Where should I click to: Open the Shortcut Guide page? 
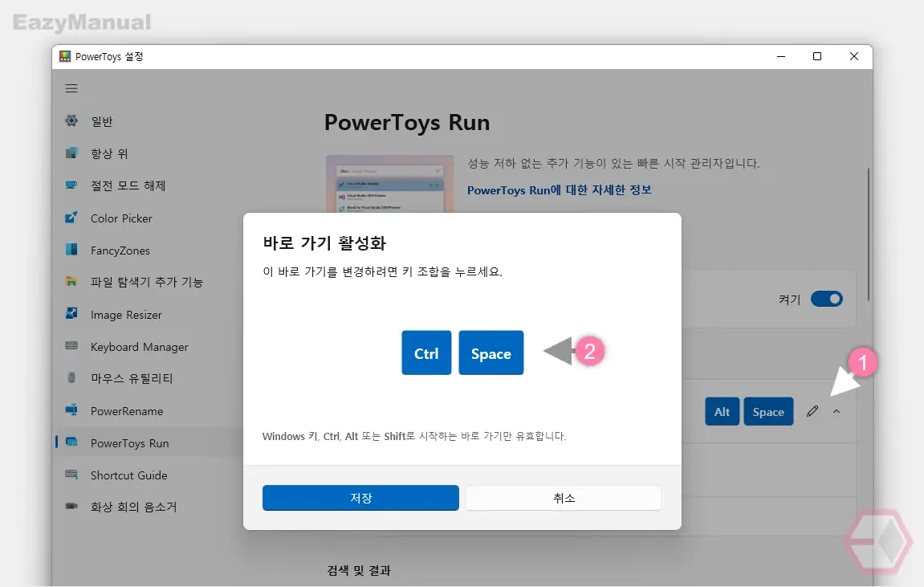click(x=129, y=475)
